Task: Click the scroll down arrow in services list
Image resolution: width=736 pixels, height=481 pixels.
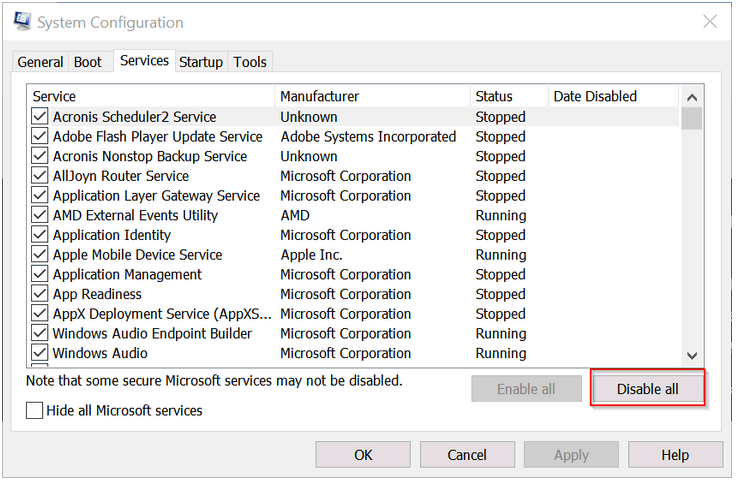Action: click(x=692, y=356)
